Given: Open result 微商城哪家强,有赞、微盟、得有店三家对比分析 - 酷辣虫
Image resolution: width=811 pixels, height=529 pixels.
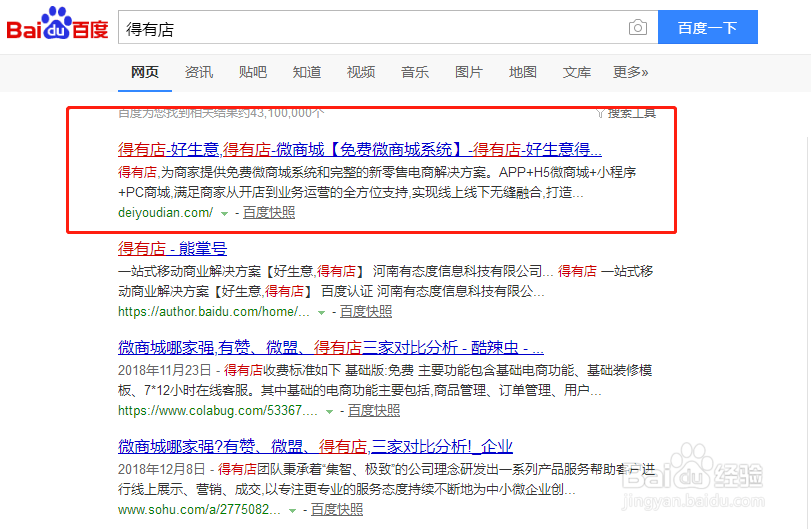Looking at the screenshot, I should (331, 347).
